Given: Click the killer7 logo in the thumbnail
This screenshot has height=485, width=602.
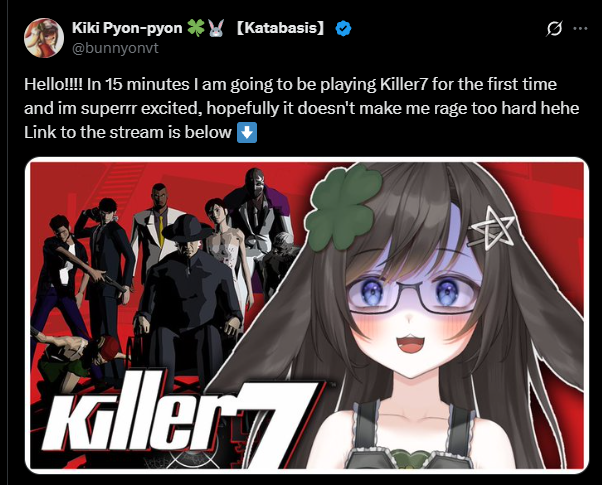Looking at the screenshot, I should [x=180, y=419].
